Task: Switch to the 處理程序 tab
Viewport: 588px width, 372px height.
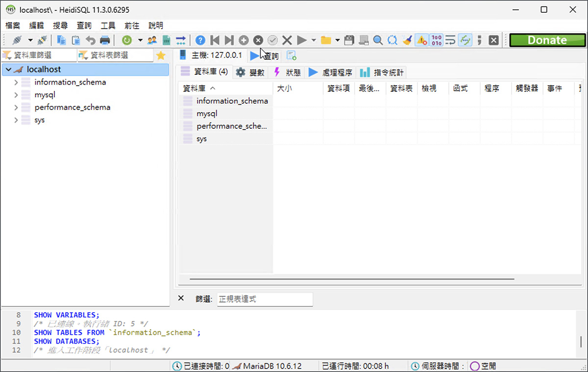Action: [330, 72]
